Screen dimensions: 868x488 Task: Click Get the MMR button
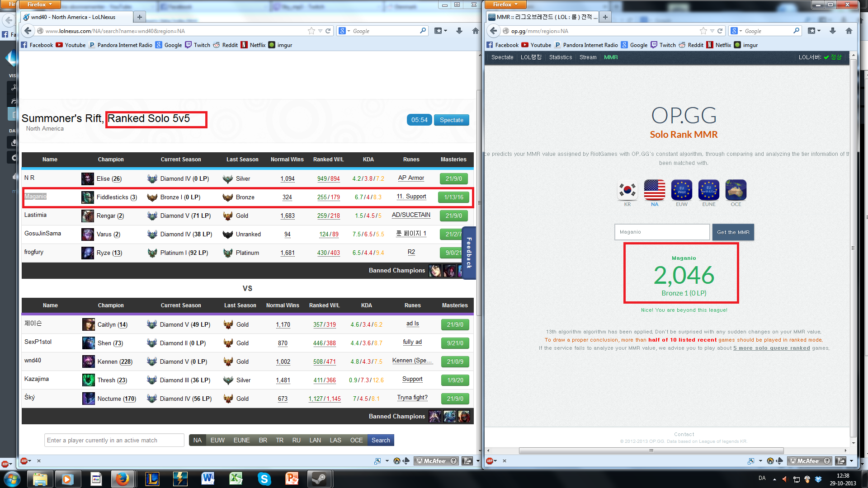pos(733,232)
